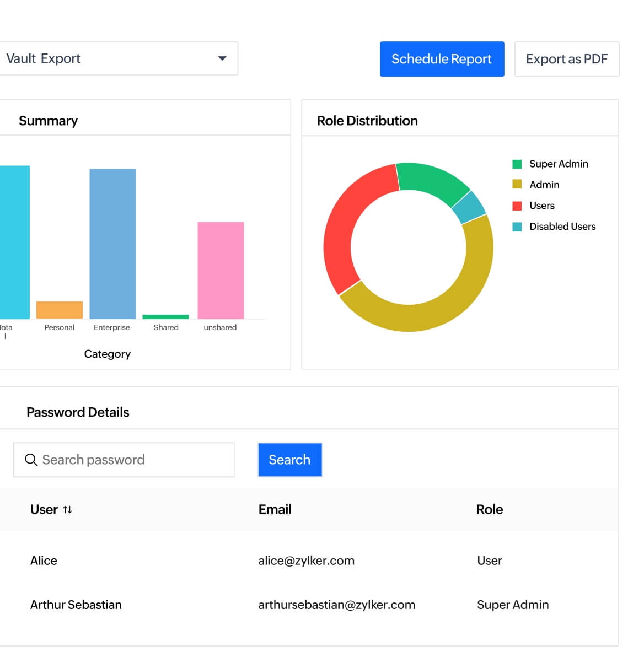This screenshot has height=668, width=644.
Task: Click the search magnifier icon
Action: (x=31, y=460)
